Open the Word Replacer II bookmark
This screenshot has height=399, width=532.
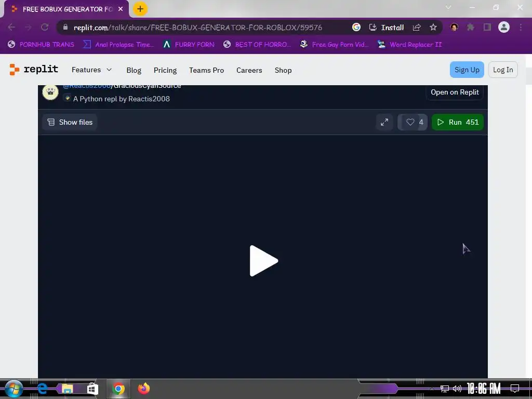(x=410, y=45)
